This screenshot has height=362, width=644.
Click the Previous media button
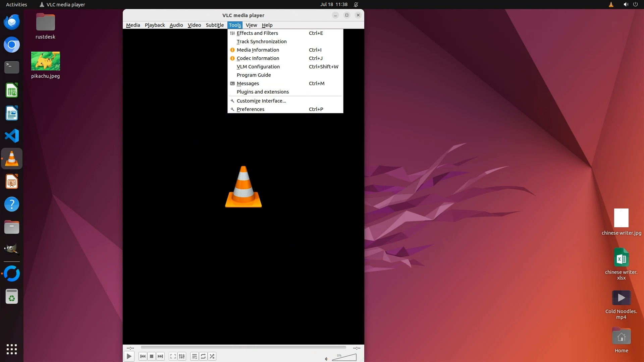pyautogui.click(x=143, y=356)
